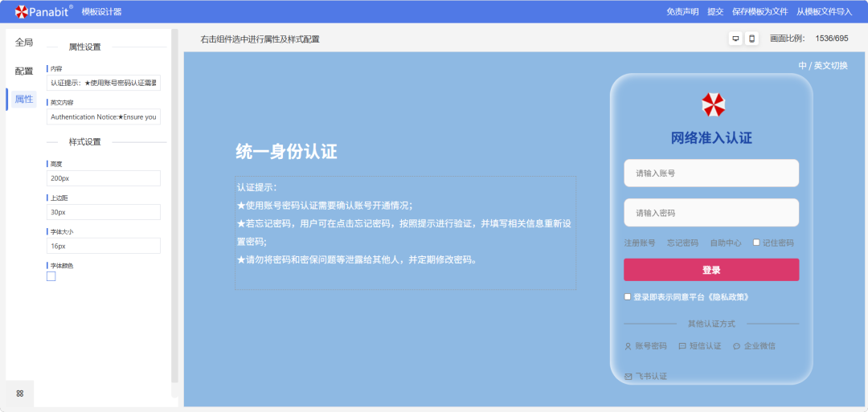Click 中 / 英文切换 language switch

pos(823,65)
